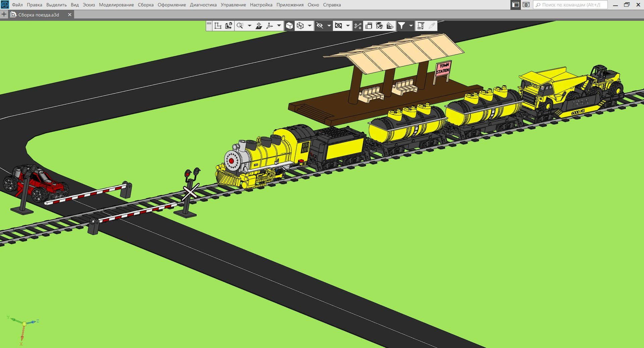This screenshot has height=348, width=644.
Task: Click the full-screen mode icon in title bar
Action: [526, 5]
